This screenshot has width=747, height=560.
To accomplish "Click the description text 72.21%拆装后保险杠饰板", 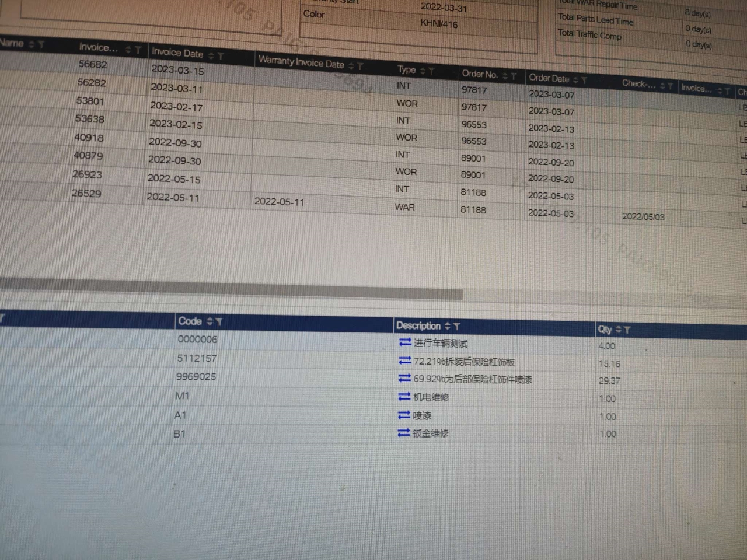I will pyautogui.click(x=465, y=362).
